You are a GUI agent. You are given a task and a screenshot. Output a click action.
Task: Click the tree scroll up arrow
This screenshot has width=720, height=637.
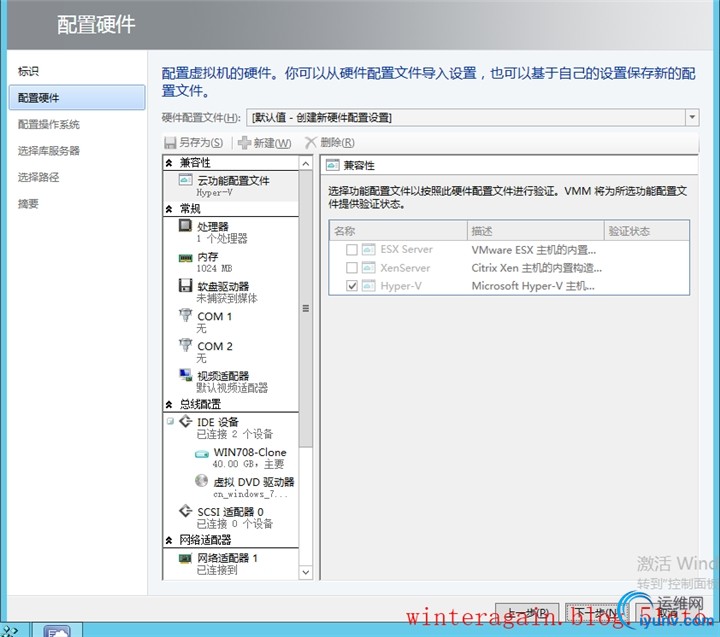click(306, 163)
